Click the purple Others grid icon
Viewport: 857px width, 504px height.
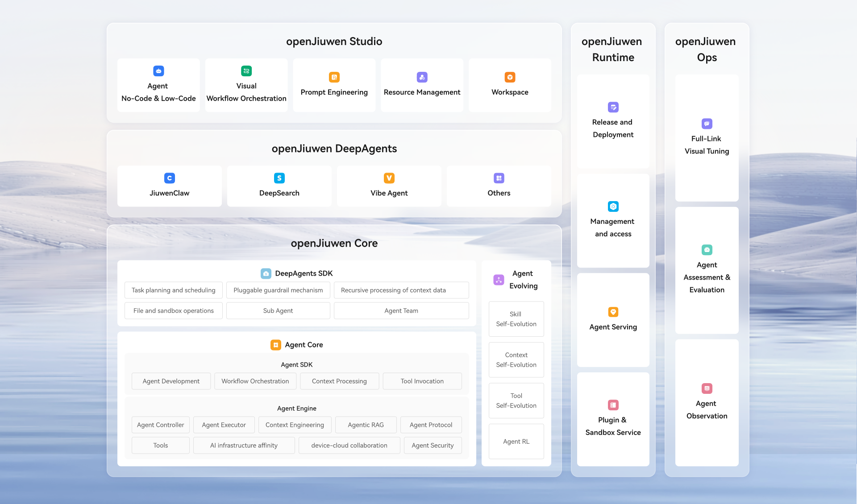499,178
